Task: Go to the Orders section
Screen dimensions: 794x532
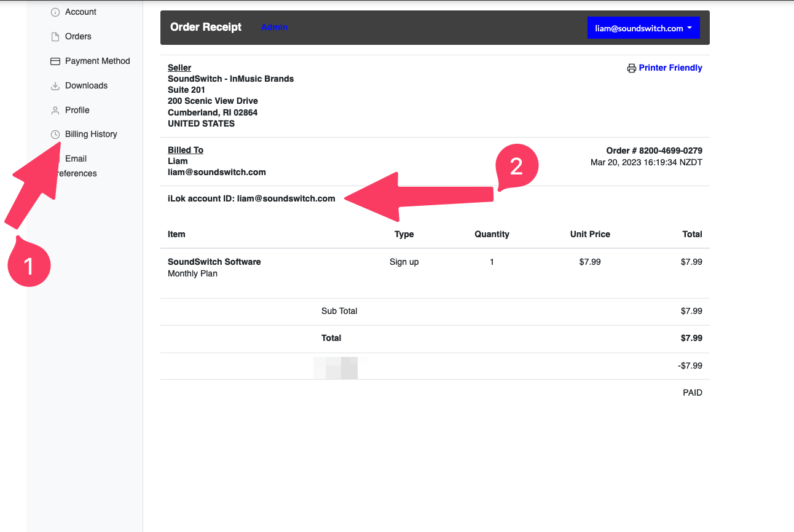Action: click(x=78, y=36)
